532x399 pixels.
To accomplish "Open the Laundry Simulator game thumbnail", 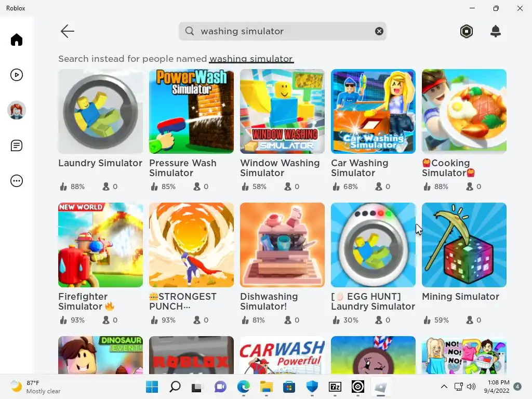I will pyautogui.click(x=100, y=111).
